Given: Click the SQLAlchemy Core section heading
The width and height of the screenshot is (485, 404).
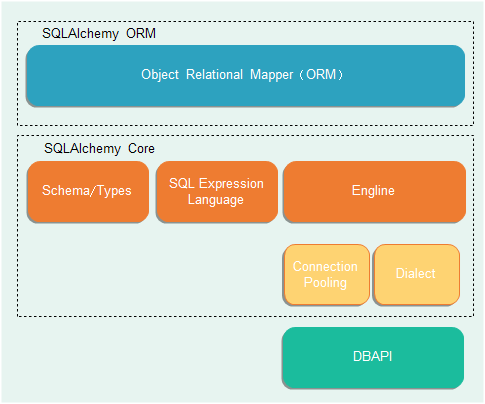Looking at the screenshot, I should (x=99, y=149).
